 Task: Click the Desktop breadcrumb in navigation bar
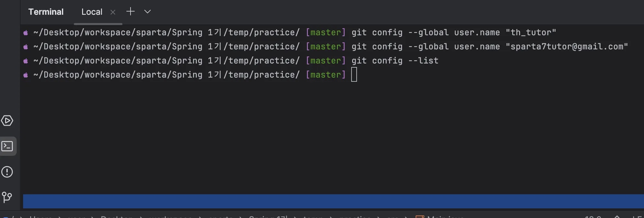click(117, 217)
